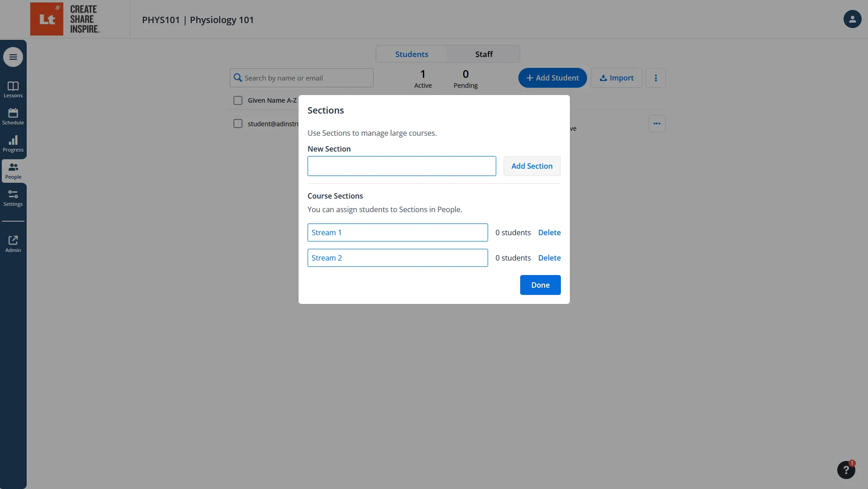
Task: Open the help question mark bubble
Action: 846,470
